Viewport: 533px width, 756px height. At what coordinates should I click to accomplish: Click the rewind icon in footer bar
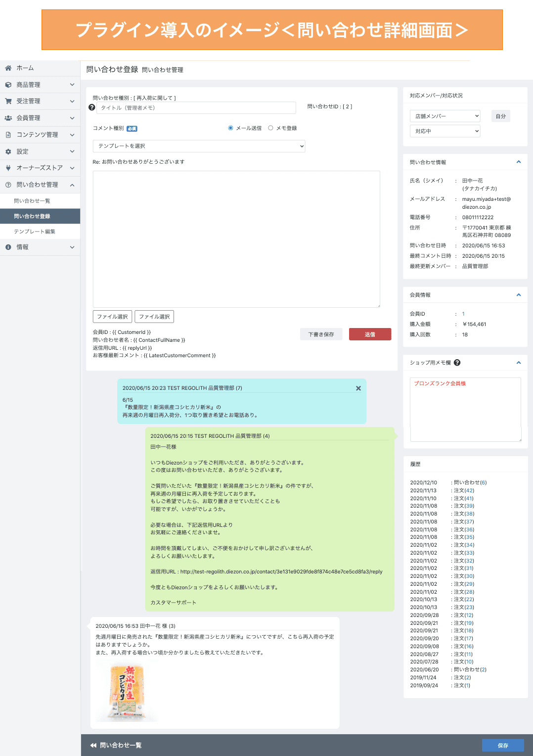coord(93,745)
